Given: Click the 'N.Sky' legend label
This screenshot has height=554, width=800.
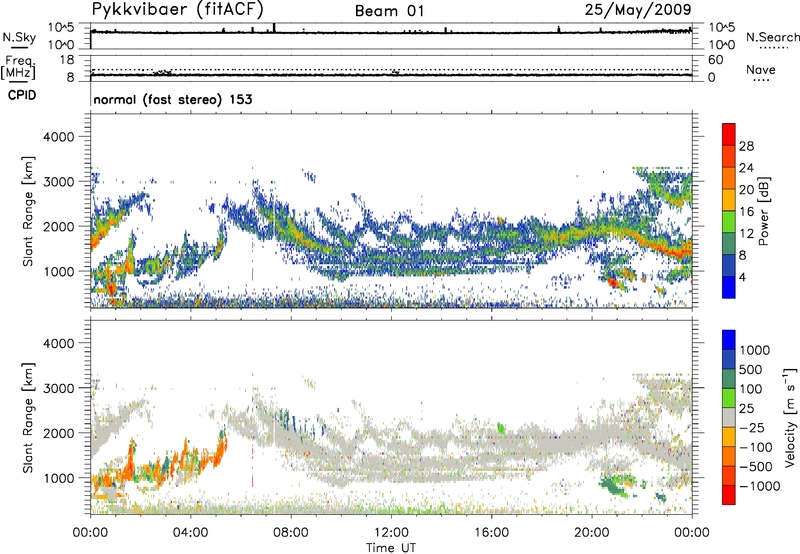Looking at the screenshot, I should 19,37.
